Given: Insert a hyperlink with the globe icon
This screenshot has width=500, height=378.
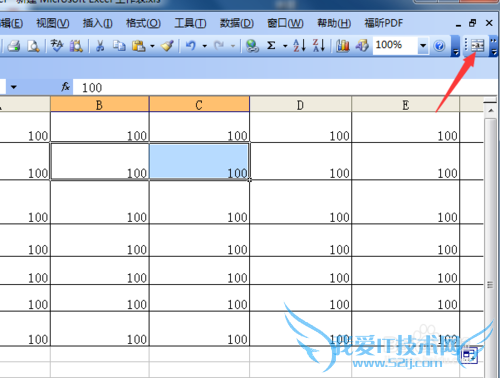Looking at the screenshot, I should point(252,45).
